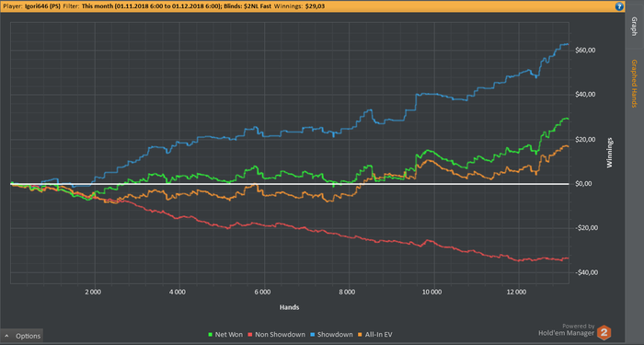Click the green Net Won color square

pos(211,335)
